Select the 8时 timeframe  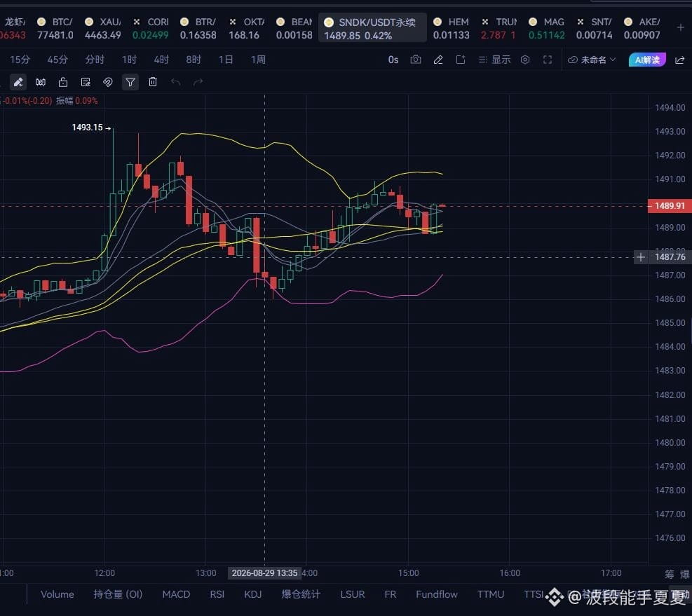(x=194, y=60)
